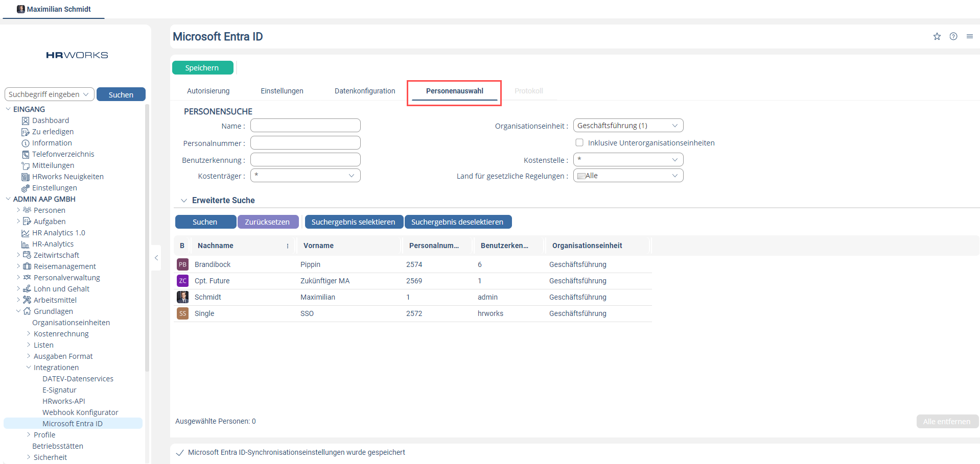The width and height of the screenshot is (980, 464).
Task: Click the Zurücksetzen button
Action: (268, 222)
